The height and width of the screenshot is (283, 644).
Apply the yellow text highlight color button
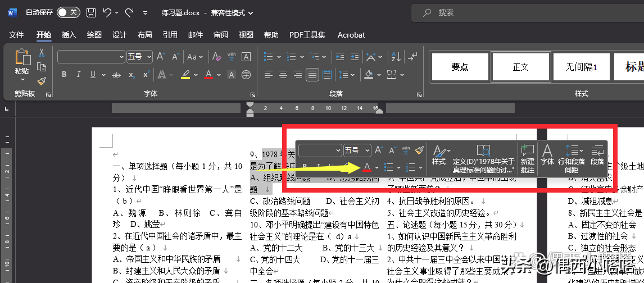click(185, 75)
